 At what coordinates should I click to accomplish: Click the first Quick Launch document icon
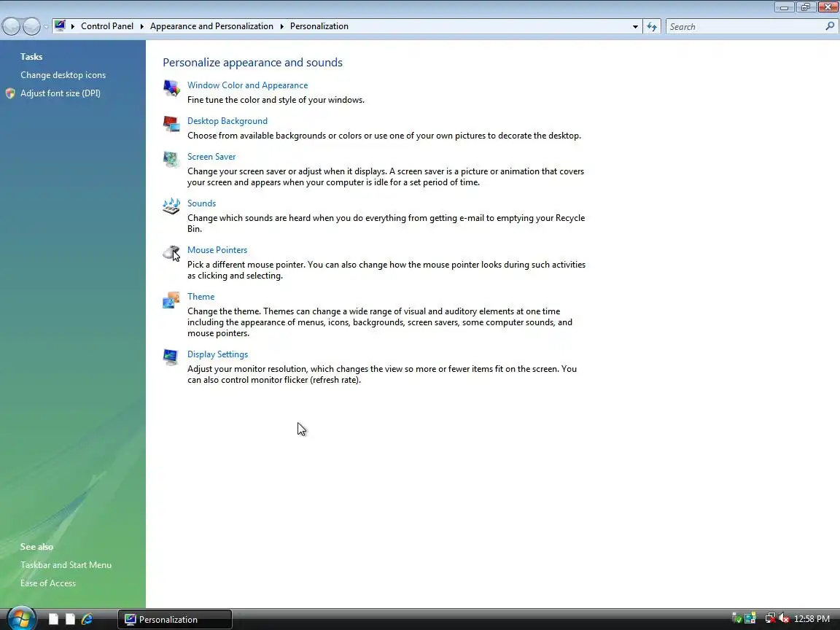point(53,619)
